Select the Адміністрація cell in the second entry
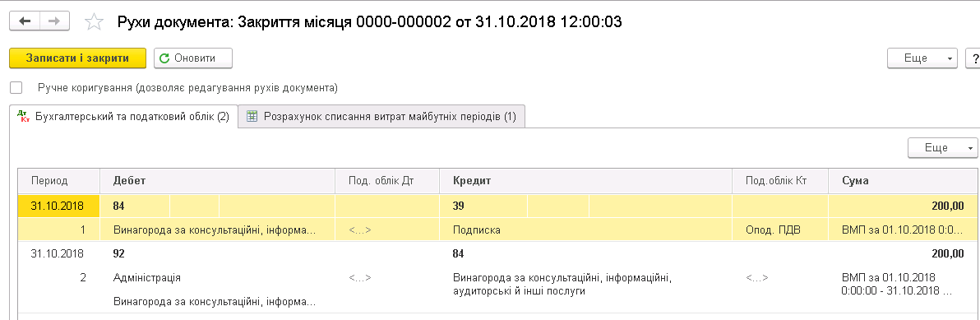Image resolution: width=980 pixels, height=320 pixels. [x=147, y=277]
